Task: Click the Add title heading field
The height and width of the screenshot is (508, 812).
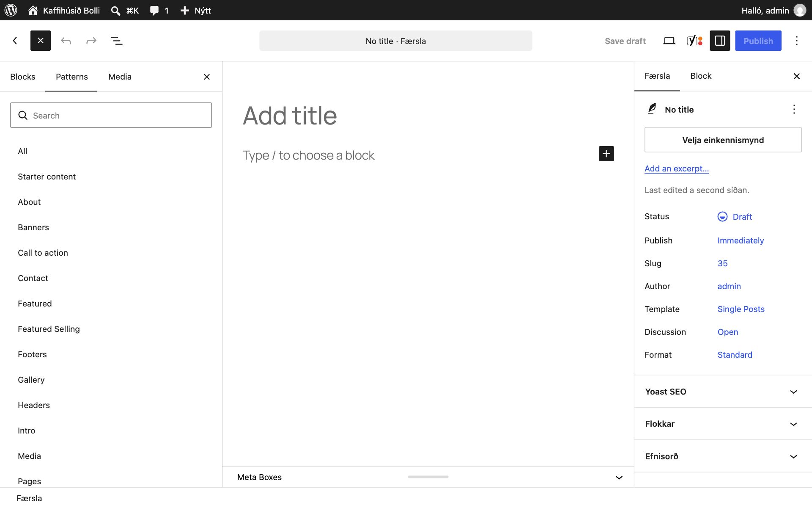Action: (x=428, y=116)
